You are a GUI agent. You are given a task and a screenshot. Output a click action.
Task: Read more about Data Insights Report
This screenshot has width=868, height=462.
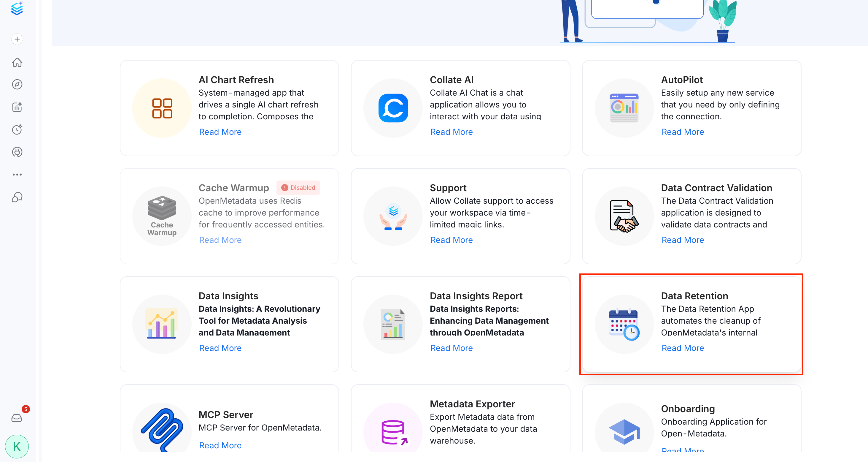452,348
